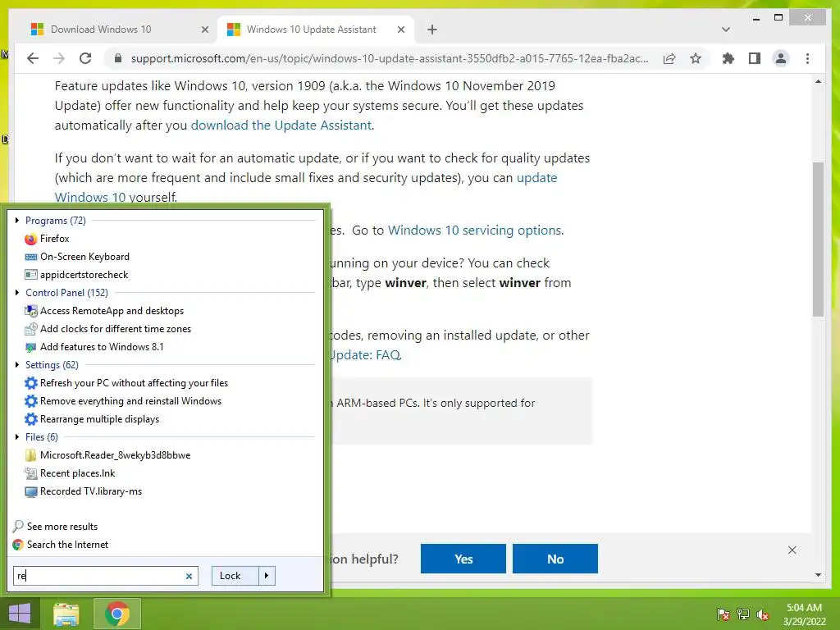Screen dimensions: 840x630
Task: Bookmark this page with the star icon
Action: 696,58
